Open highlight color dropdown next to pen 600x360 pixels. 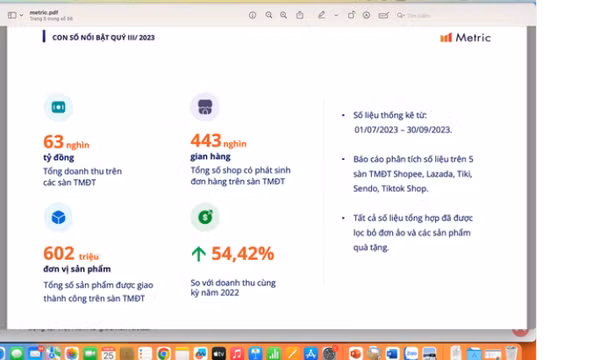[336, 16]
